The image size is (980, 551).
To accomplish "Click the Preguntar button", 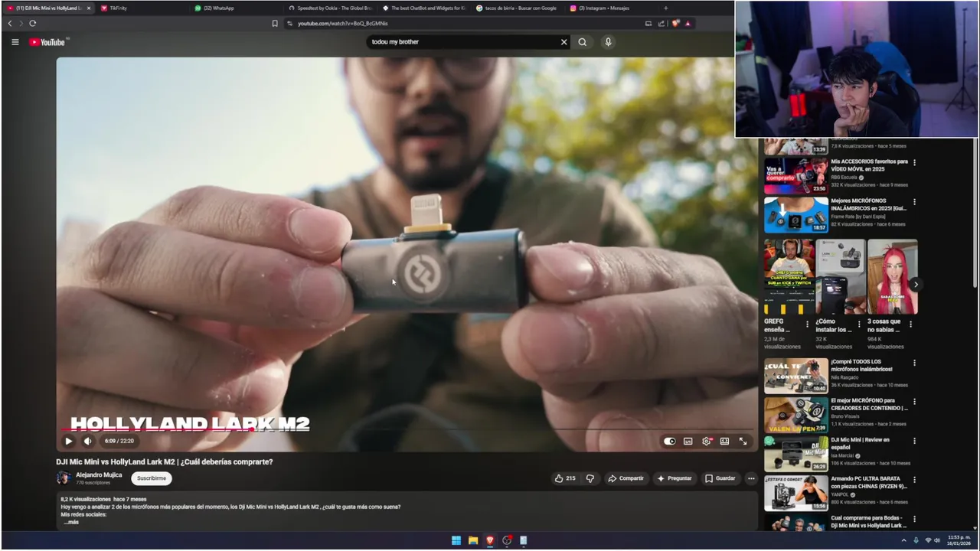I will (674, 478).
